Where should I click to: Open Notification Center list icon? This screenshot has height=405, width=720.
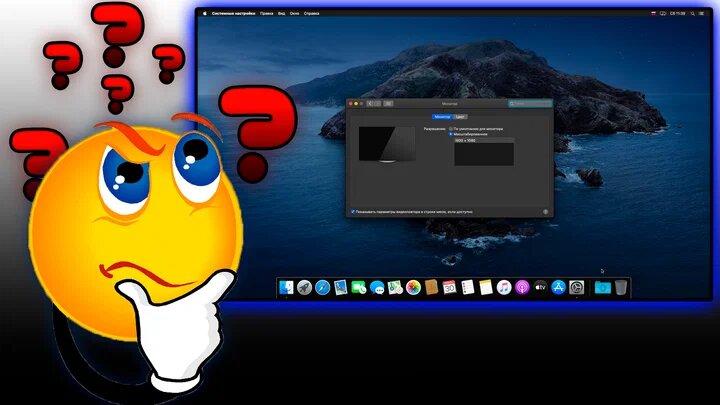[x=702, y=13]
